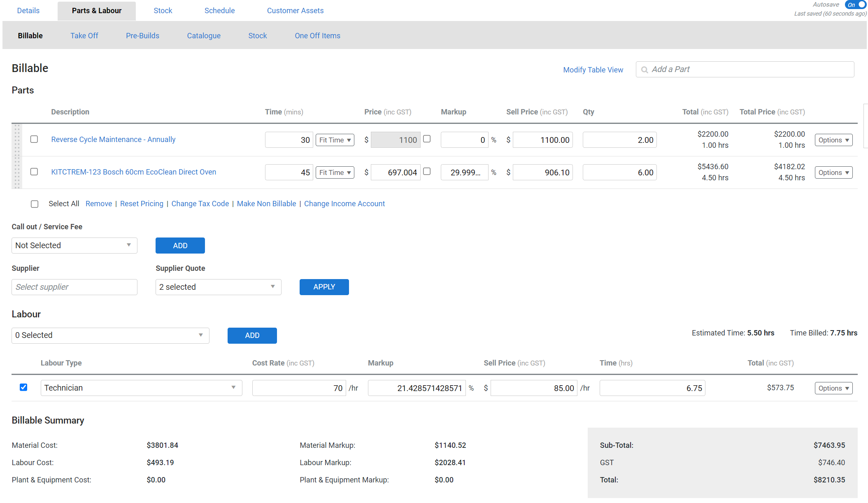Click markup field showing 29.999

465,172
